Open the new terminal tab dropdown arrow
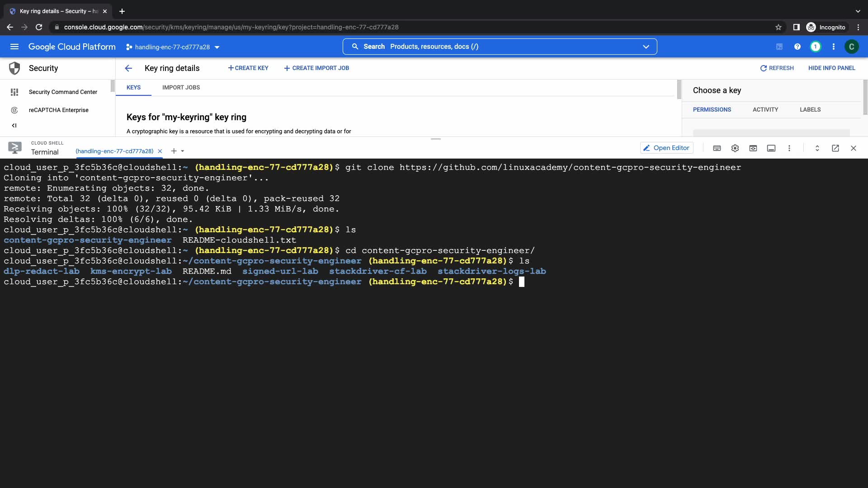 point(183,151)
